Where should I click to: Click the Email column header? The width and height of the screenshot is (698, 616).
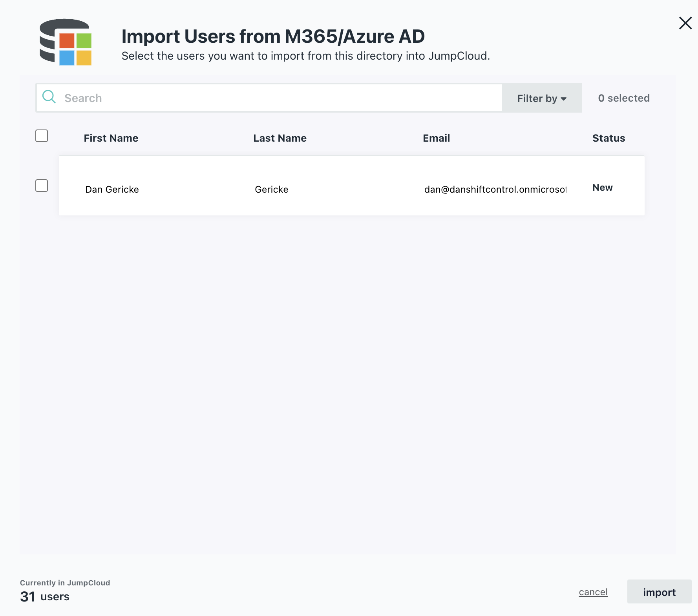436,138
